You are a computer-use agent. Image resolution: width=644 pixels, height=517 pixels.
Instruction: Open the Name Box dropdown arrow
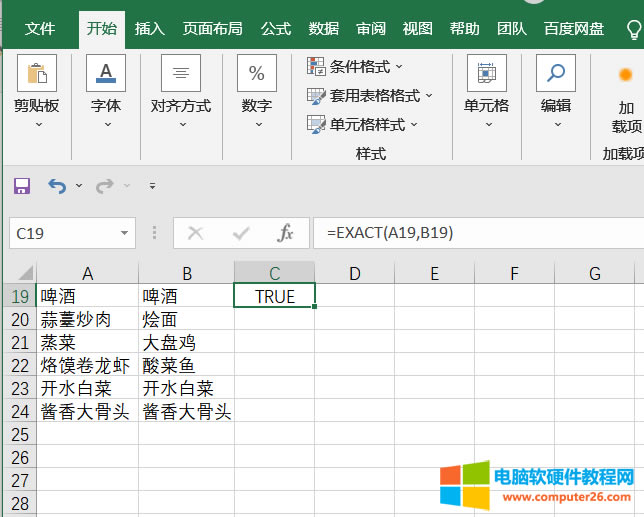coord(125,233)
